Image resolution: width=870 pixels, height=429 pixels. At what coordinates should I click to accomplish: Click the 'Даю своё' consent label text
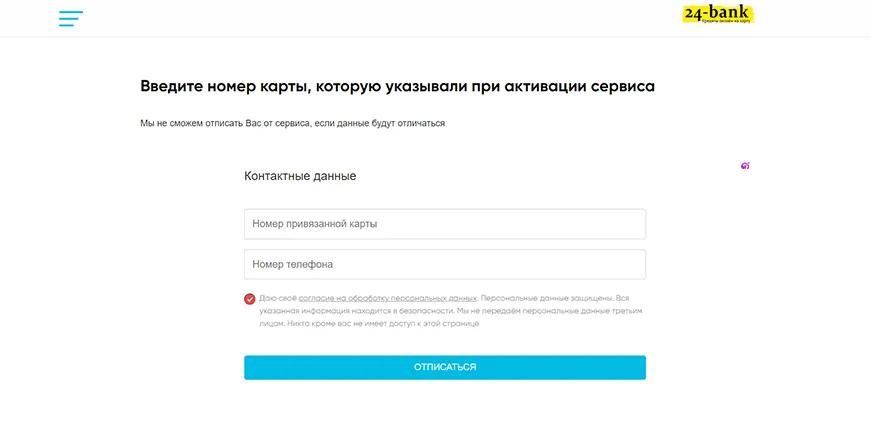[277, 298]
